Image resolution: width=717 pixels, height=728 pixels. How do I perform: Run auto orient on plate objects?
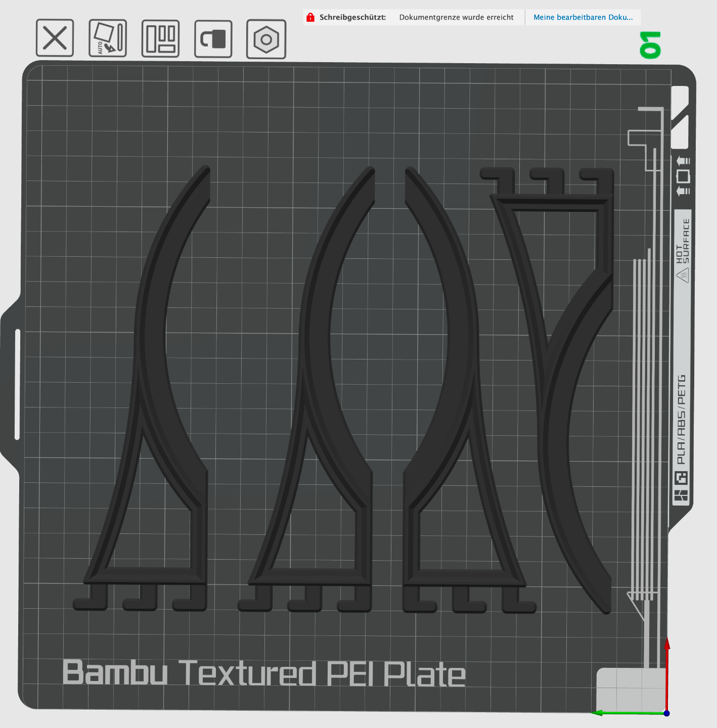pos(108,38)
